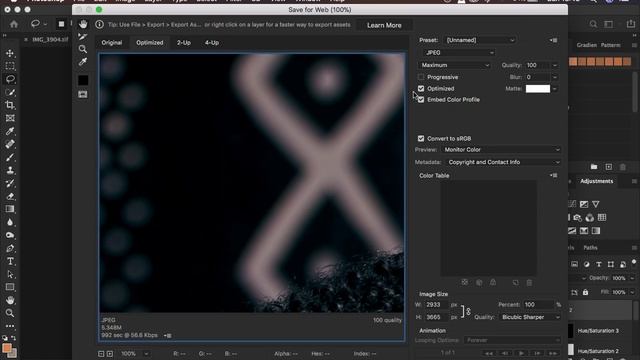Image resolution: width=640 pixels, height=360 pixels.
Task: Click the Home icon in options bar
Action: click(x=14, y=24)
